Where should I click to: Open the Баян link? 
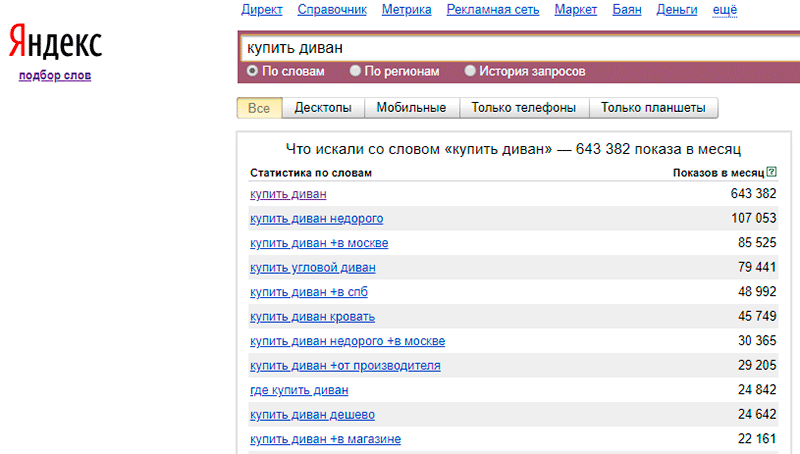tap(627, 10)
